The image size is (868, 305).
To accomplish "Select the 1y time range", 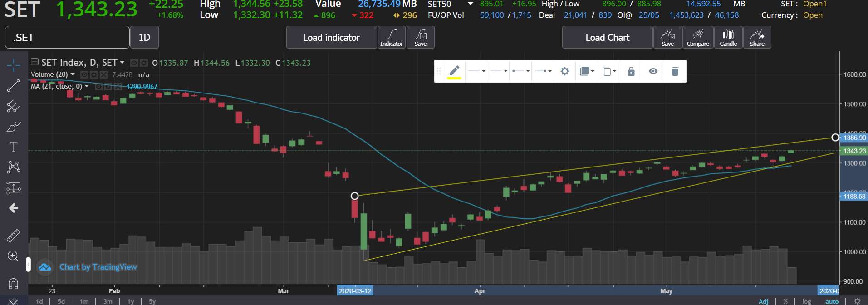I will tap(131, 301).
